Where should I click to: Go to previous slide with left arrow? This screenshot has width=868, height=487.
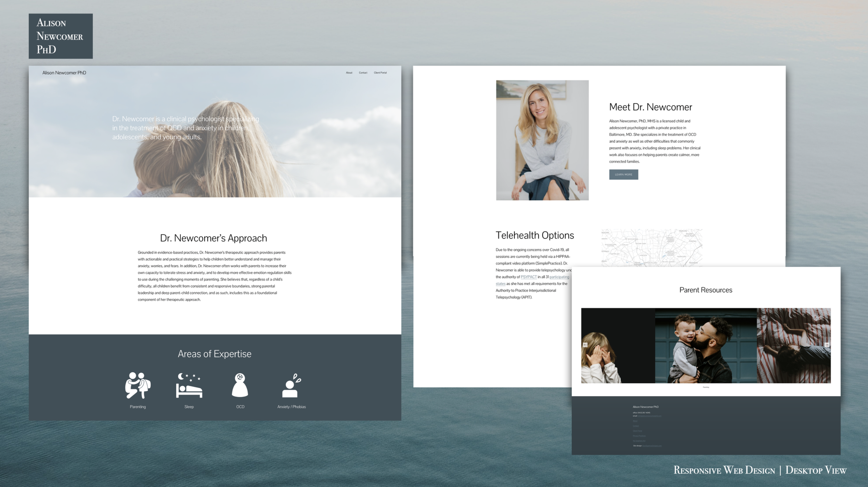coord(585,345)
